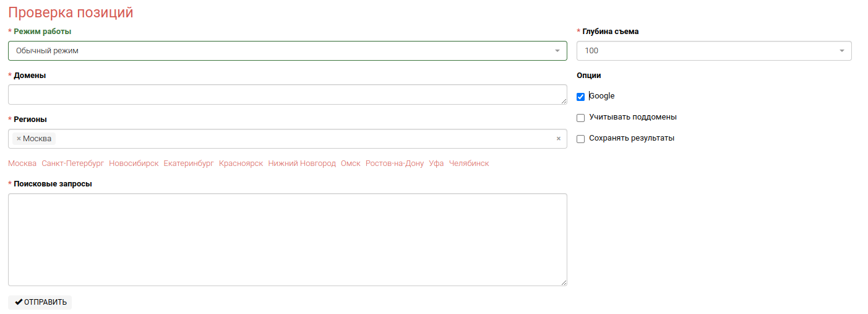The height and width of the screenshot is (314, 868).
Task: Remove the Москва tag with its × icon
Action: tap(19, 139)
